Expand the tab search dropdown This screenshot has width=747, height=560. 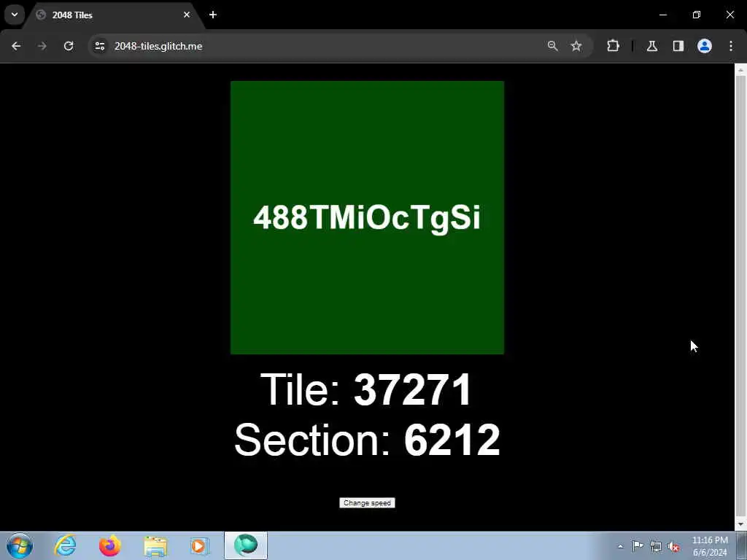pos(15,15)
